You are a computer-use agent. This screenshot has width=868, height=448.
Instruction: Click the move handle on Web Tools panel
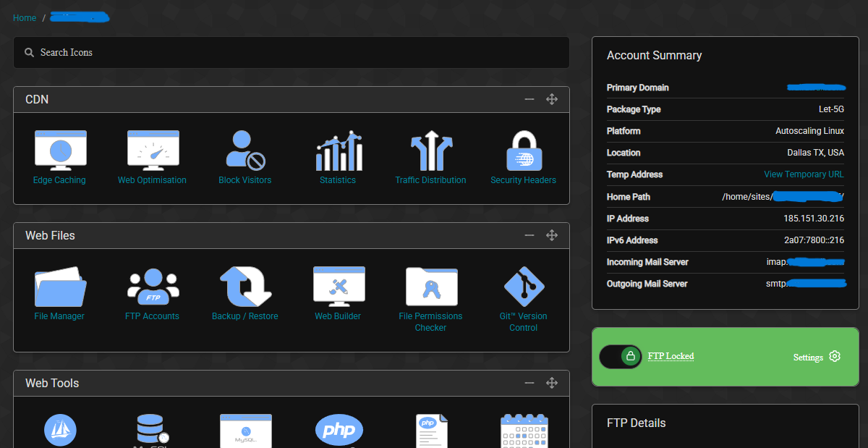click(552, 383)
